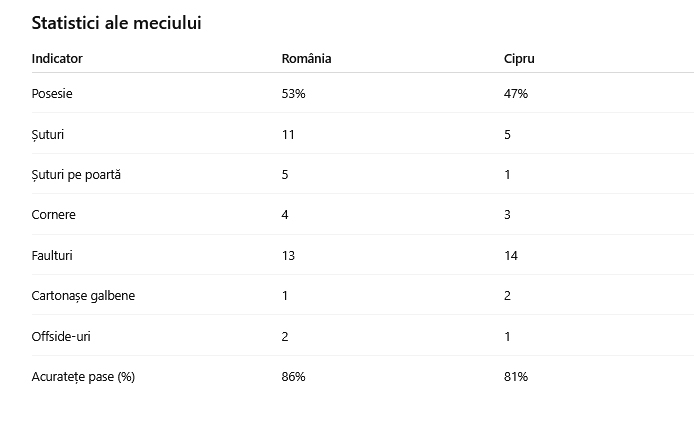694x440 pixels.
Task: Select the Indicator column header
Action: (57, 58)
